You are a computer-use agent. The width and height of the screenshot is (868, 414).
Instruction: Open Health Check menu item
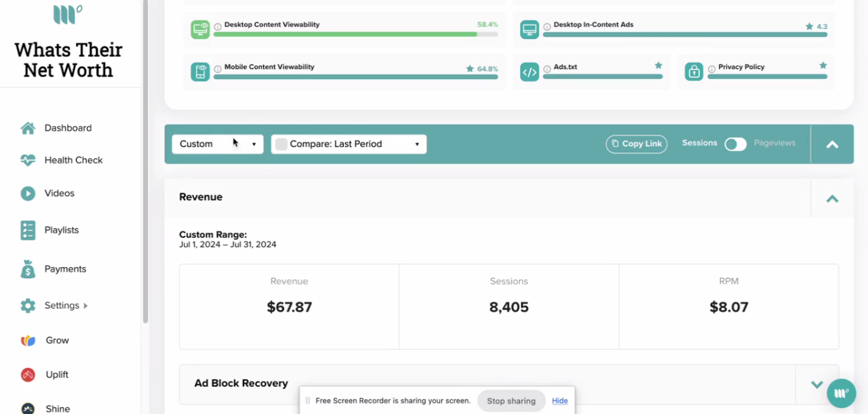(74, 160)
